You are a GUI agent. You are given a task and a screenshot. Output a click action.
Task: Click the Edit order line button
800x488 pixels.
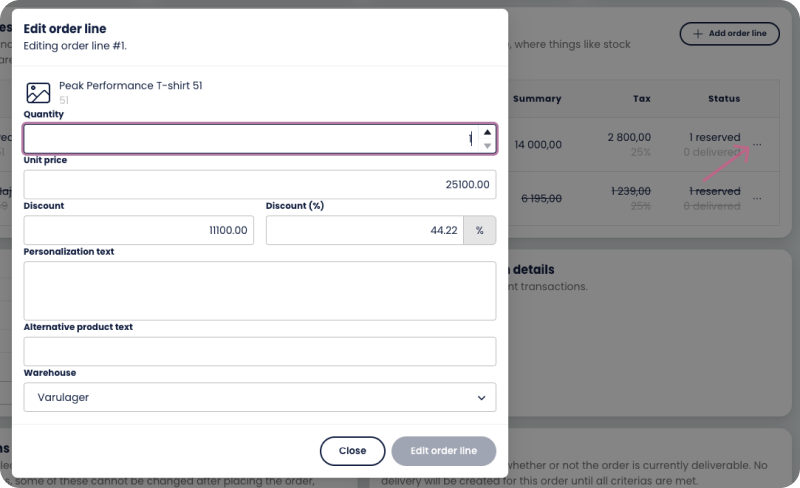coord(444,451)
